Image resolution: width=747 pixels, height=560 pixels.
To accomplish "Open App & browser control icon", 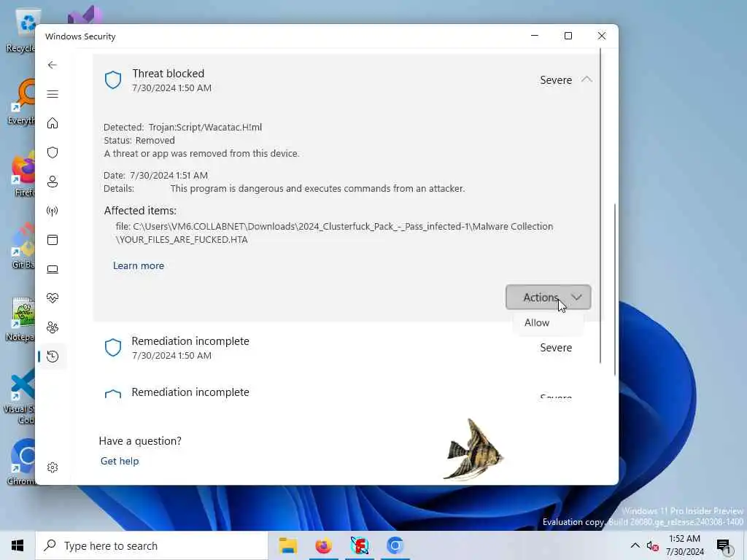I will pyautogui.click(x=53, y=240).
